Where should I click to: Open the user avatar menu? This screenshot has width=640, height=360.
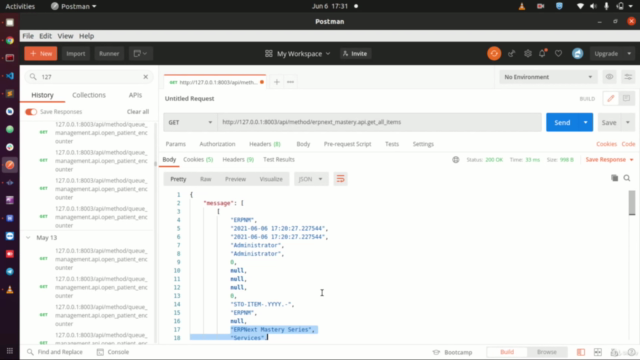(x=578, y=53)
